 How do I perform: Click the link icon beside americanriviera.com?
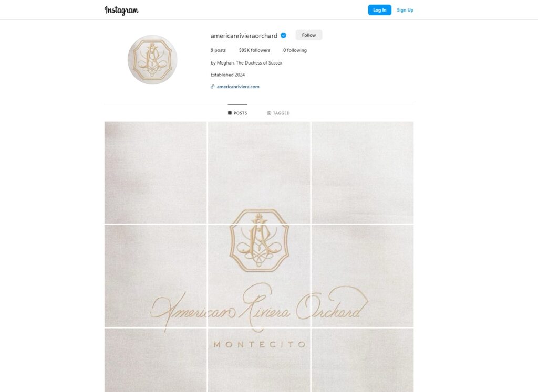(x=213, y=87)
